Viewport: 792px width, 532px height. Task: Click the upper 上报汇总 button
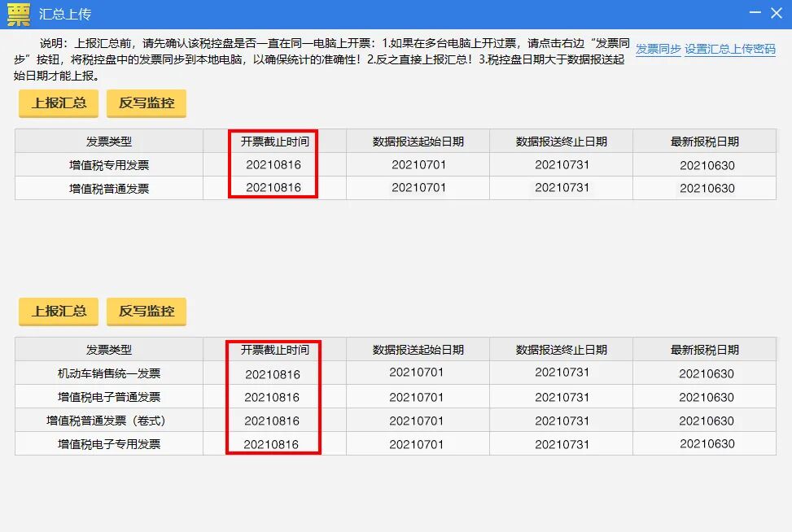57,103
